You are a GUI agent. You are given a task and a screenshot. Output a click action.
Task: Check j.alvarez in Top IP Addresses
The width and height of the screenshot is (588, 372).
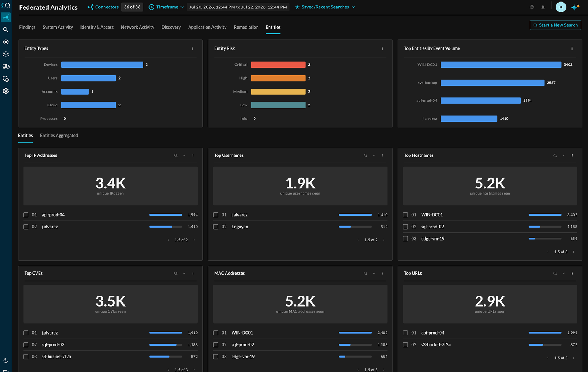[26, 227]
